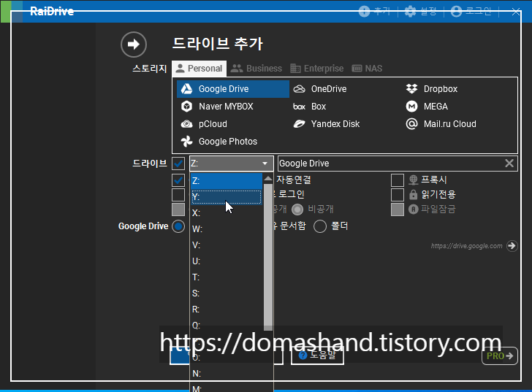Click the 도움말 help button

pyautogui.click(x=317, y=355)
